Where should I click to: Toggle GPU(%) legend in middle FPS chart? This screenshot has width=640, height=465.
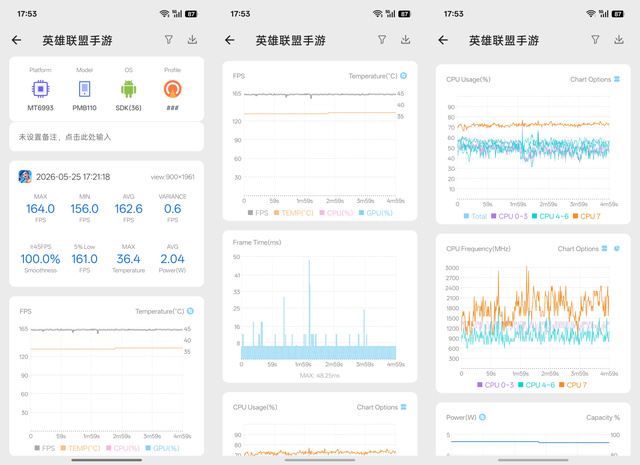tap(376, 213)
